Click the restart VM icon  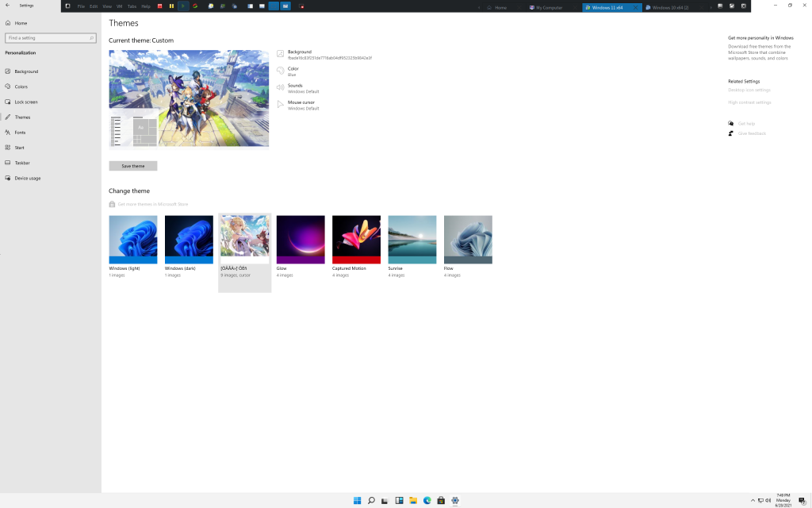point(195,6)
